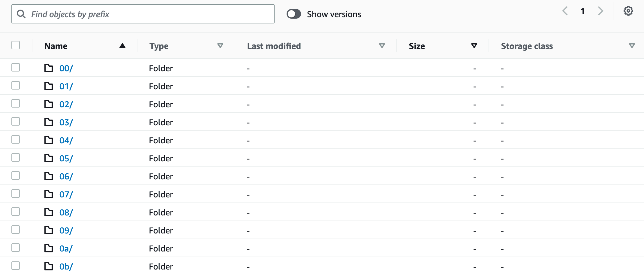
Task: Enable the Show versions toggle
Action: coord(293,14)
